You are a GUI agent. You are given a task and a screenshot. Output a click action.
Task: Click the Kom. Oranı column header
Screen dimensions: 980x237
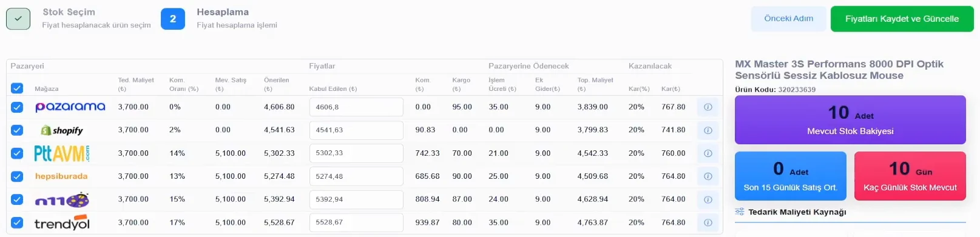(184, 84)
